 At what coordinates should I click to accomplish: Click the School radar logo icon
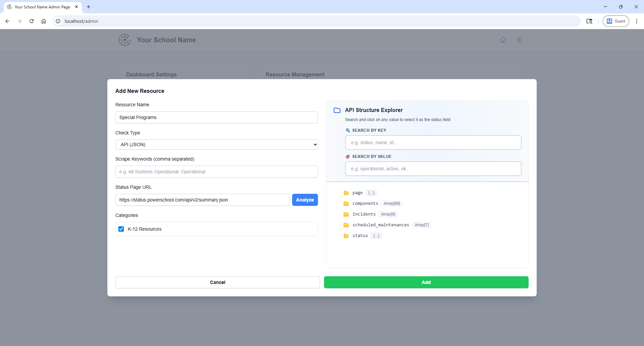pos(125,40)
